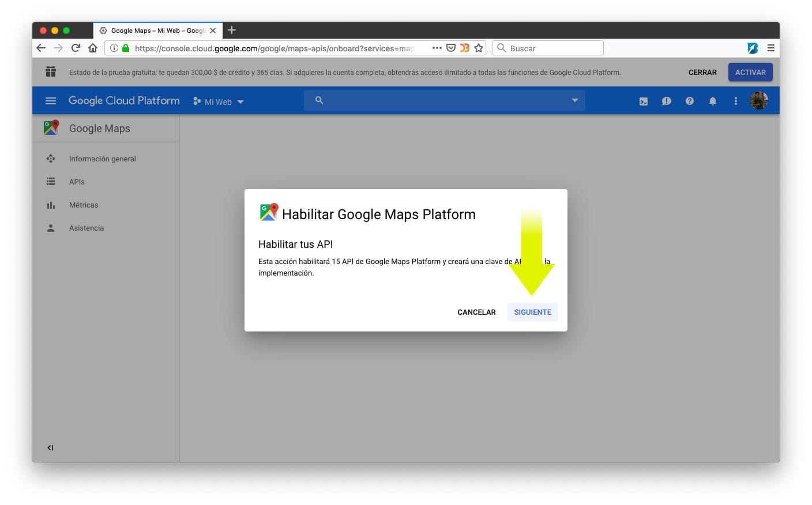The width and height of the screenshot is (812, 505).
Task: Click the browser back arrow
Action: 41,48
